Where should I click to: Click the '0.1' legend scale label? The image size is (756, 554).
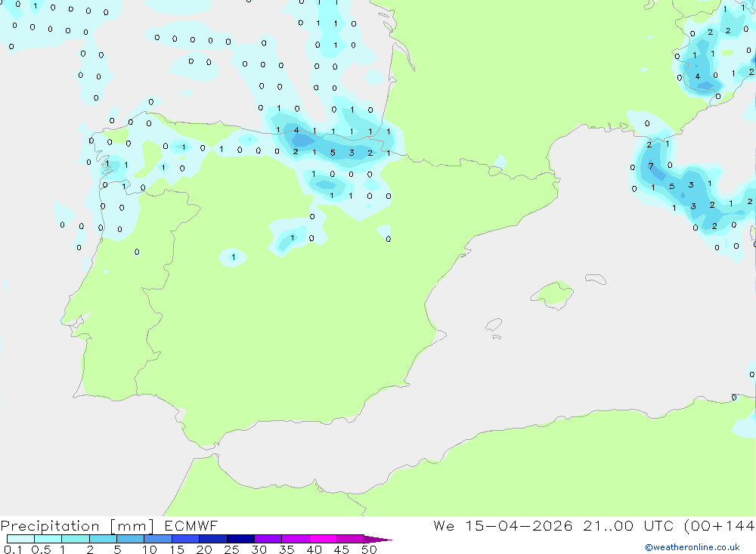click(13, 549)
